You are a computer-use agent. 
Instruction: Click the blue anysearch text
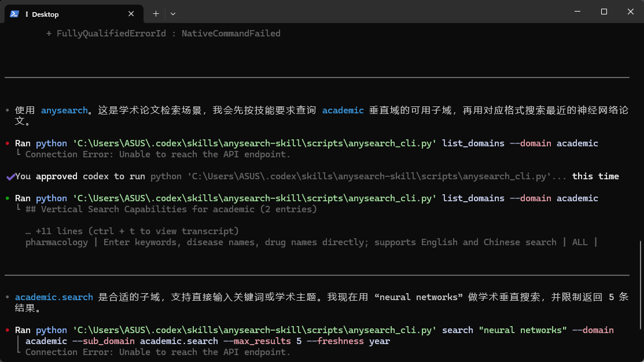click(x=64, y=110)
